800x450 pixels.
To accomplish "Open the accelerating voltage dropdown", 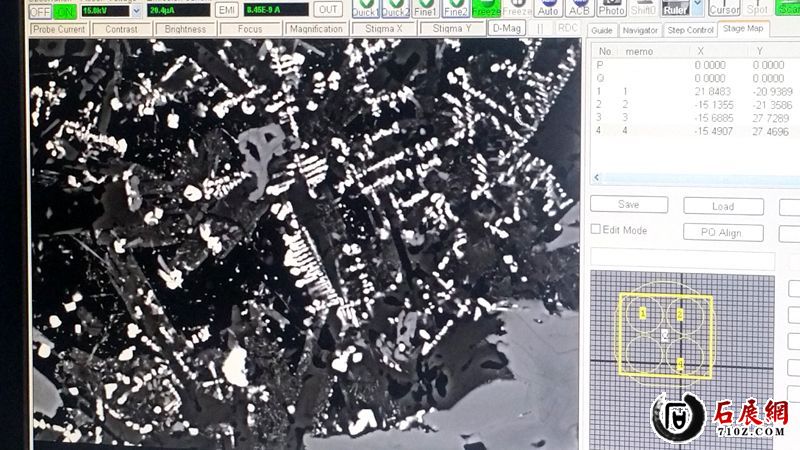I will pyautogui.click(x=136, y=11).
